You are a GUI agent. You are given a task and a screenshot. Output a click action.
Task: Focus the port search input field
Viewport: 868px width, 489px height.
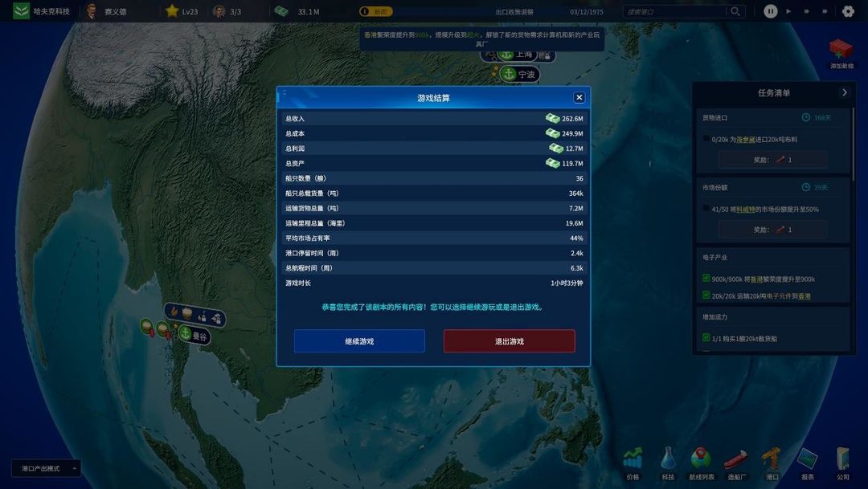pos(675,11)
